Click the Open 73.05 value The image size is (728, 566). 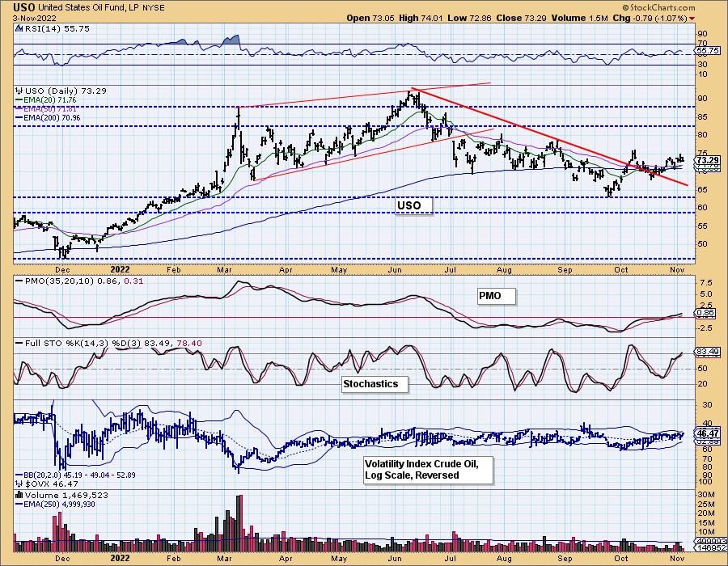(x=370, y=18)
